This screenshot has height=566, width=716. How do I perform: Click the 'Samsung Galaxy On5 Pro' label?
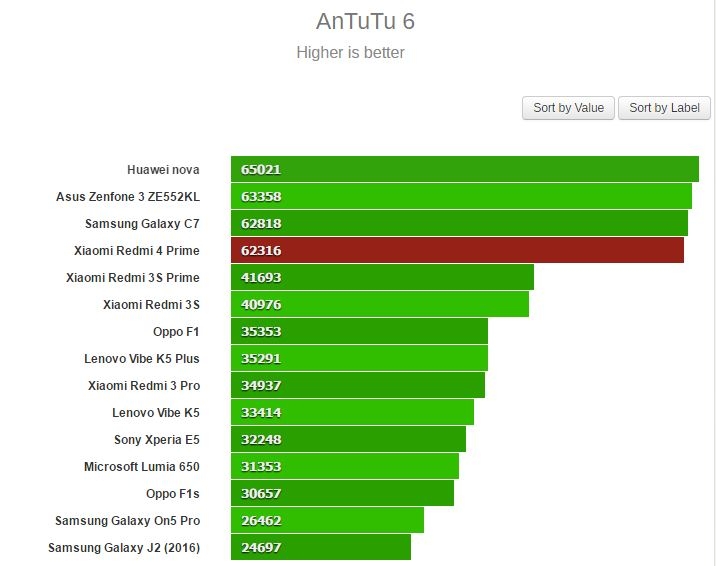tap(127, 520)
